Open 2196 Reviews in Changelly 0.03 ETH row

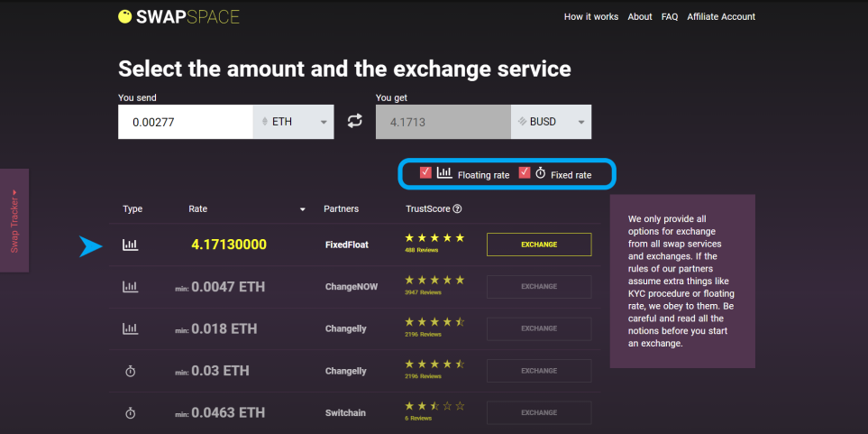tap(423, 377)
